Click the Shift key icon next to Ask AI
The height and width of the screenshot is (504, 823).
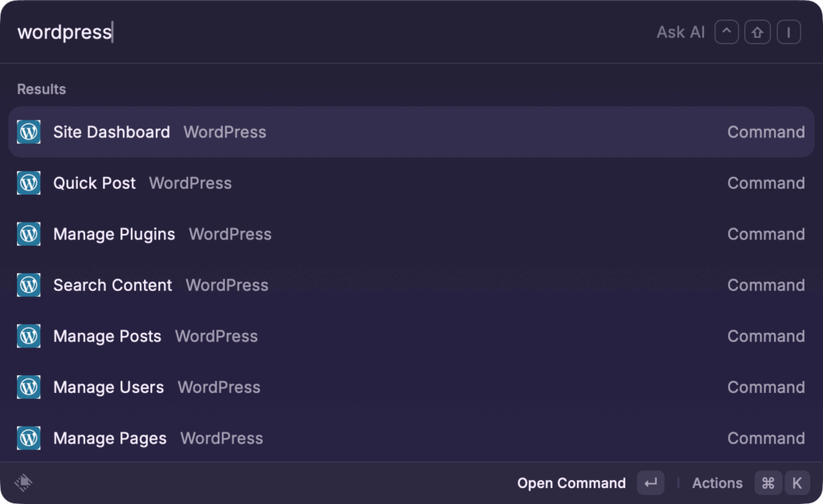pos(757,32)
